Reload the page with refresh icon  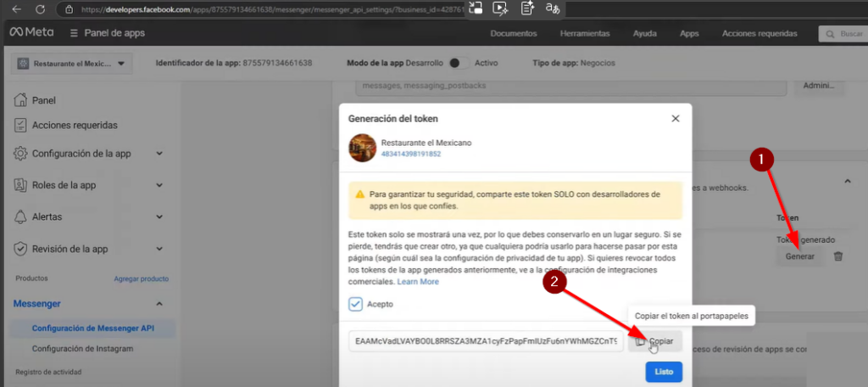40,8
